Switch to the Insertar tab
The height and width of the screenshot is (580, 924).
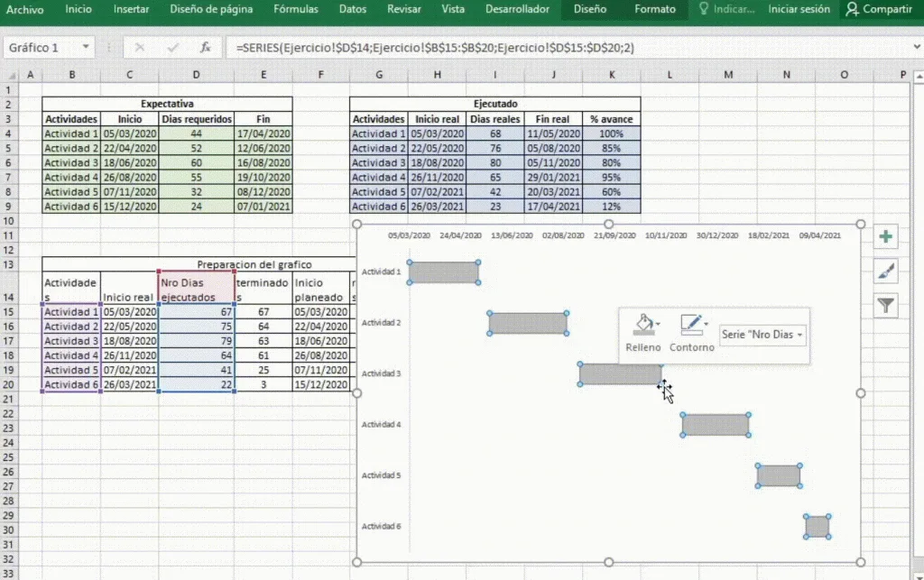click(132, 9)
